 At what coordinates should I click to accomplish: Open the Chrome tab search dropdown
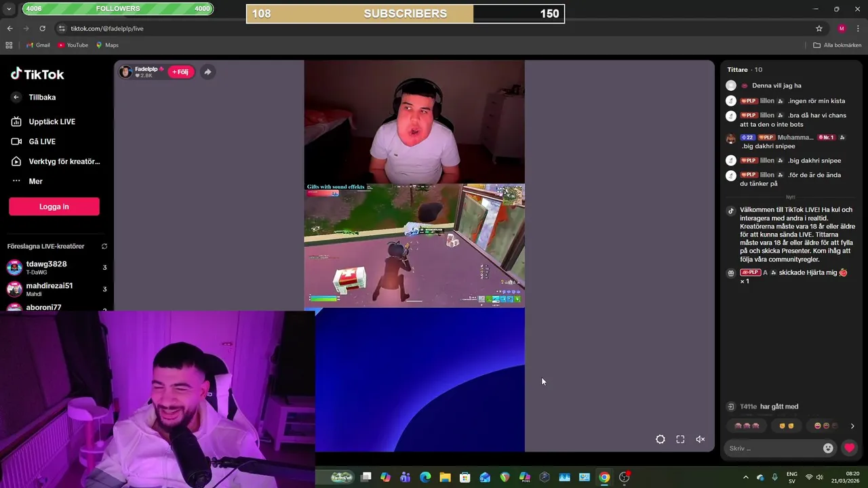pyautogui.click(x=9, y=9)
